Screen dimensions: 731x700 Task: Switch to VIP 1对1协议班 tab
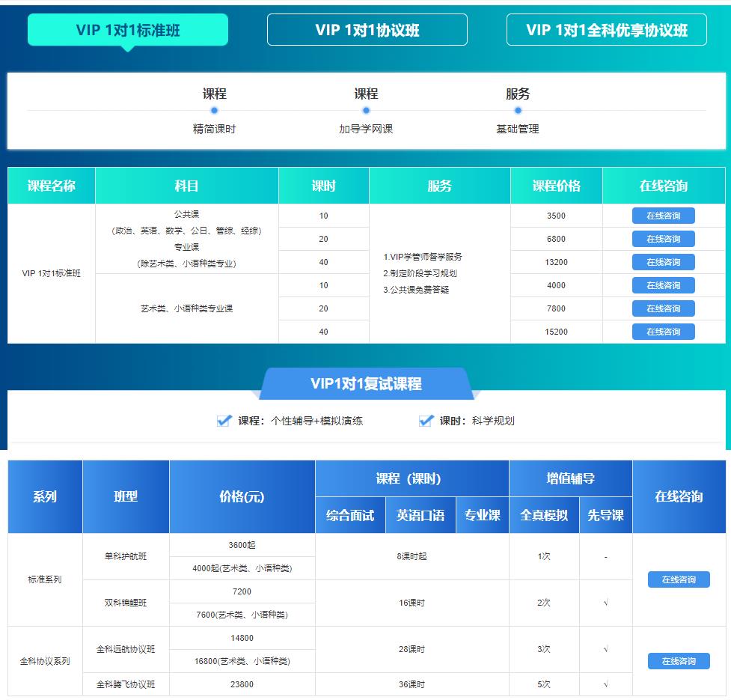(367, 30)
